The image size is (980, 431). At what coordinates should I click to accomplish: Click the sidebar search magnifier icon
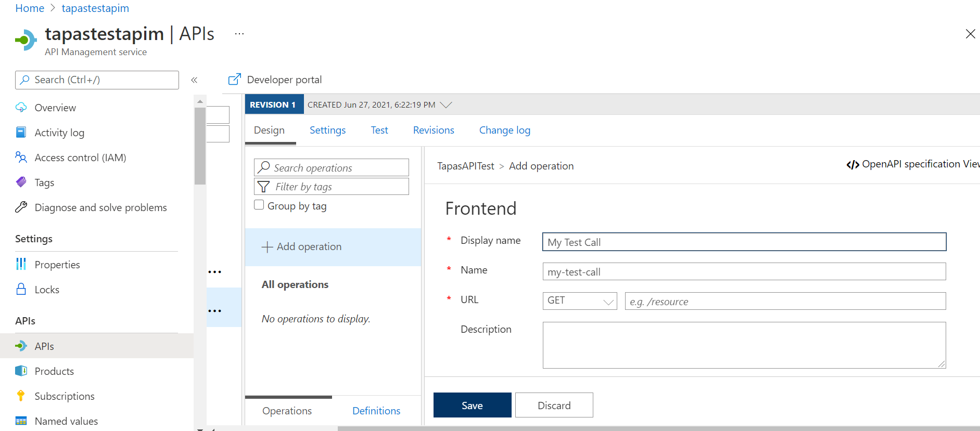click(25, 80)
